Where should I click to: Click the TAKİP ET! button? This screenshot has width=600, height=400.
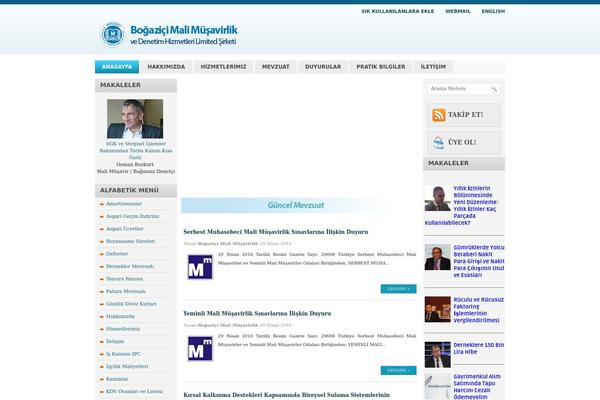tap(464, 115)
